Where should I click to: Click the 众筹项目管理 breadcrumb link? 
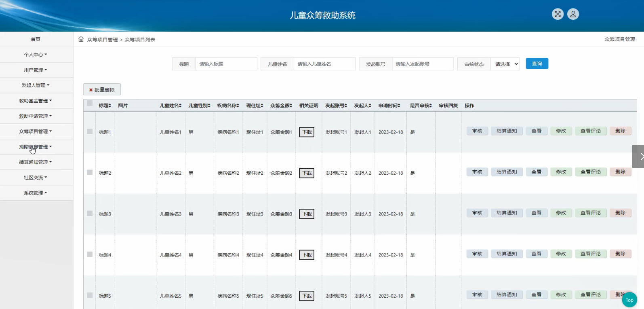(x=103, y=40)
